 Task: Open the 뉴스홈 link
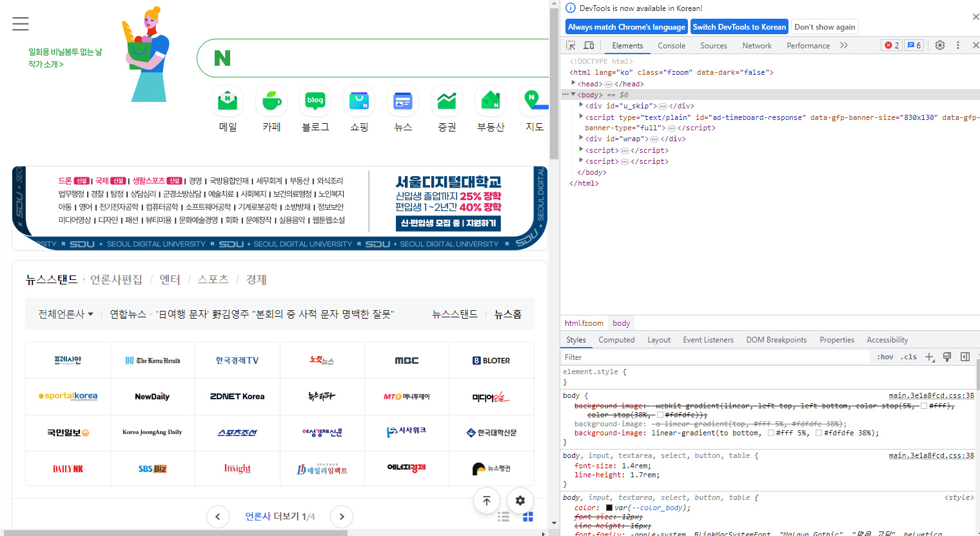508,314
